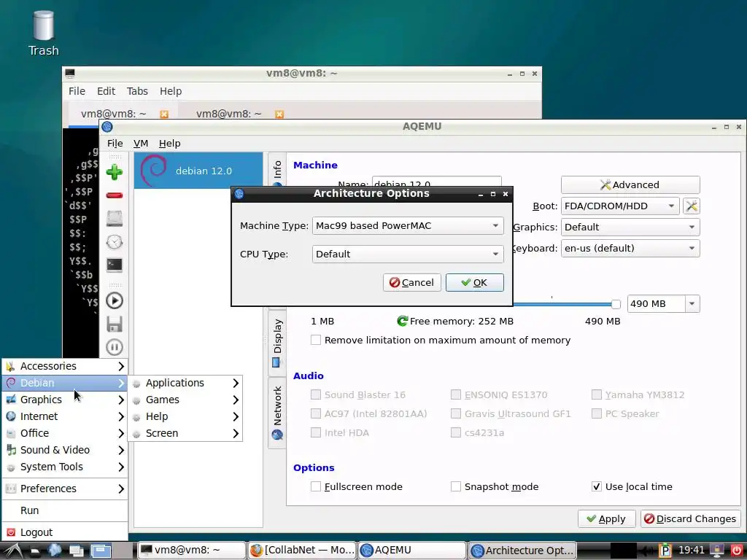747x560 pixels.
Task: Check the Intel HDA audio option
Action: click(315, 433)
